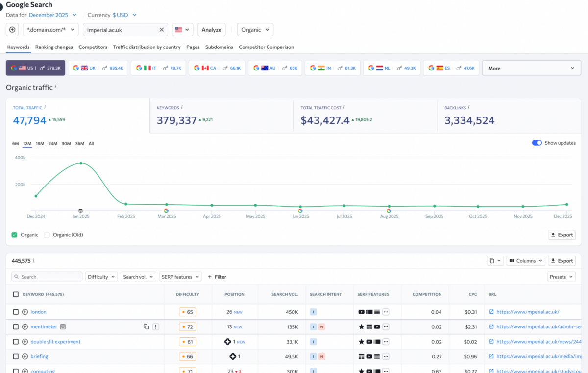
Task: Click the Google update marker at Jun 2025
Action: (300, 210)
